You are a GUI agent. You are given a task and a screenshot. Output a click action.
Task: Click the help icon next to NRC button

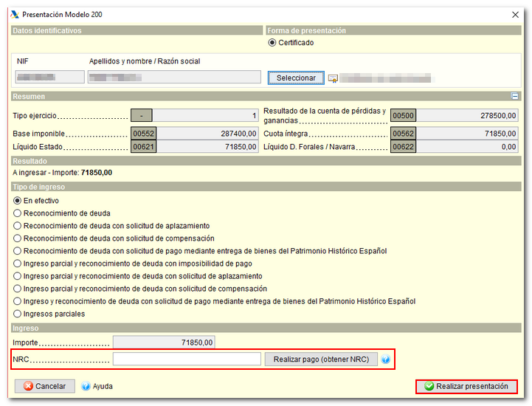point(386,359)
